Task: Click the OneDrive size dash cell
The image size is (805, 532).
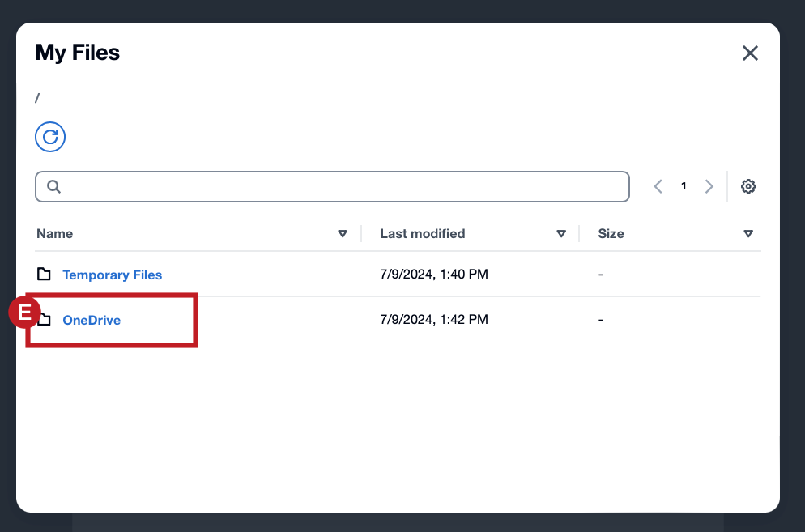Action: coord(601,320)
